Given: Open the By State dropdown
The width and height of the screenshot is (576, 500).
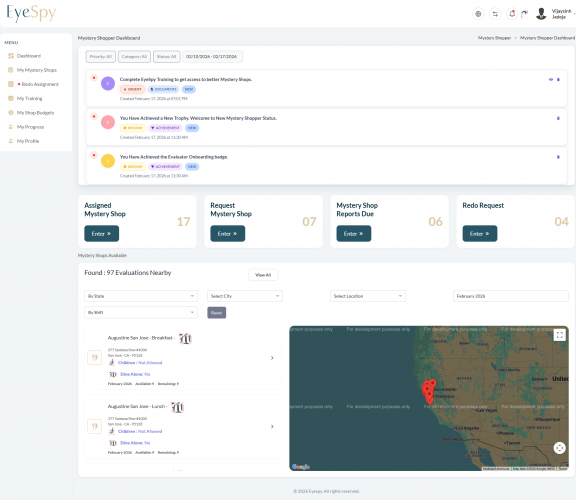Looking at the screenshot, I should 141,296.
